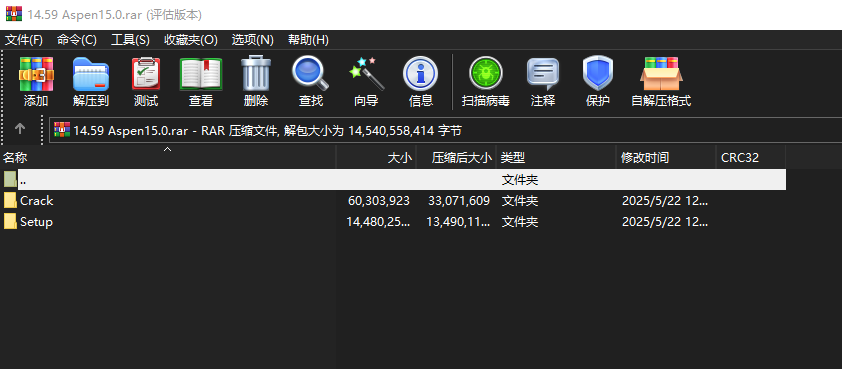Click the 删除 (Delete) trash icon
This screenshot has width=842, height=369.
pos(256,73)
